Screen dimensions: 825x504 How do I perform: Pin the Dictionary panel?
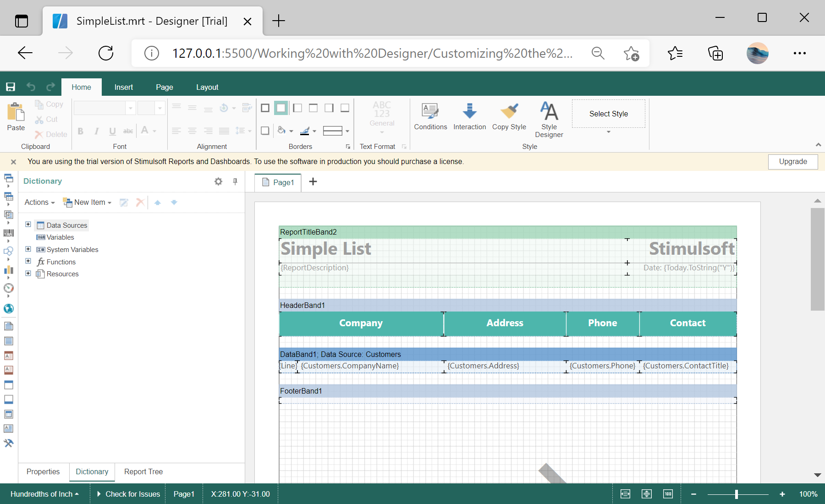[235, 181]
